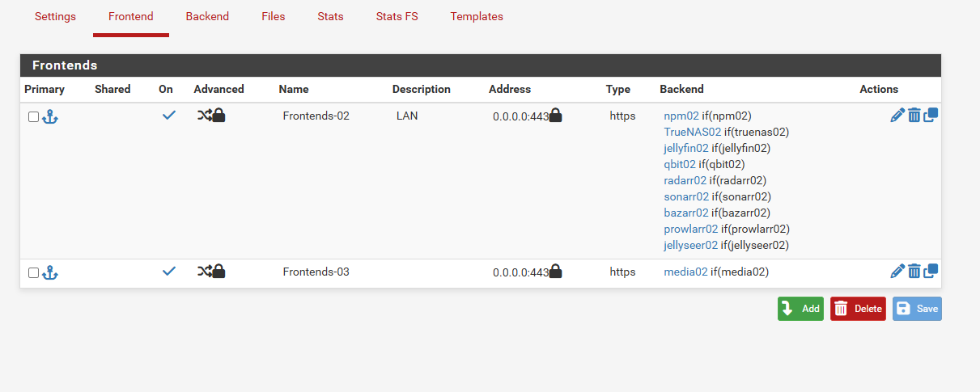
Task: Click the clone copy icon for Frontends-02
Action: pyautogui.click(x=931, y=116)
